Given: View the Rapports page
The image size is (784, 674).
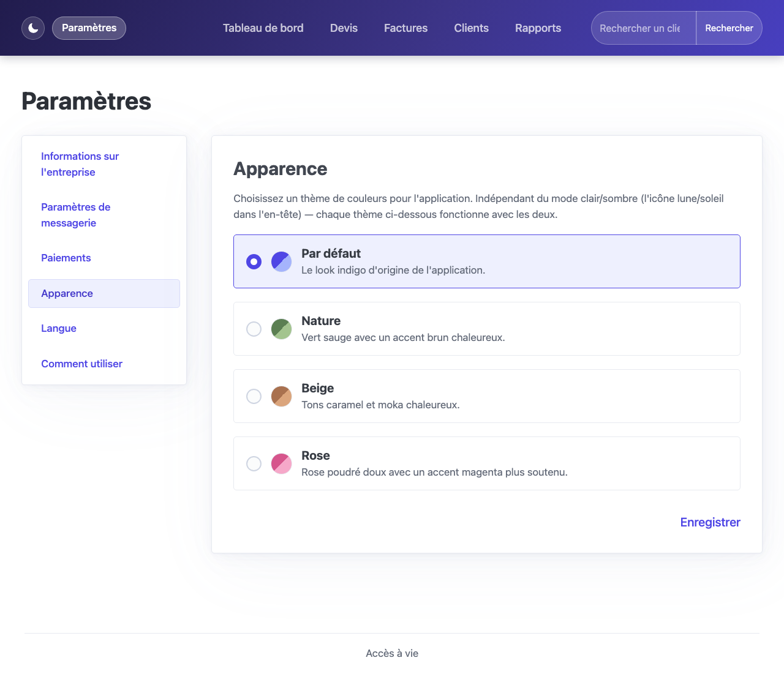Looking at the screenshot, I should click(538, 28).
